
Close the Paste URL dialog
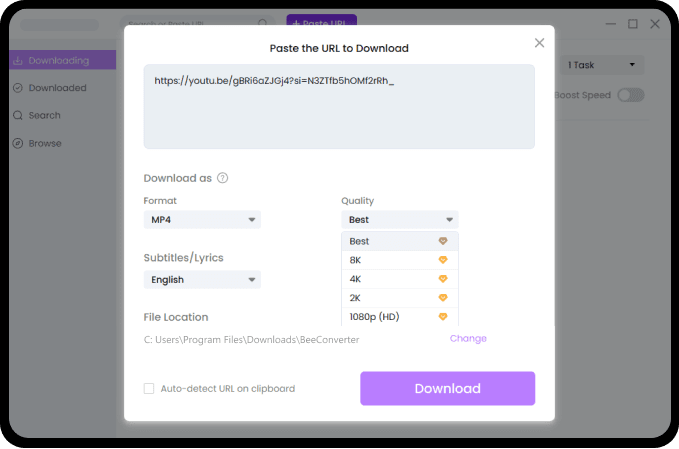[x=539, y=43]
